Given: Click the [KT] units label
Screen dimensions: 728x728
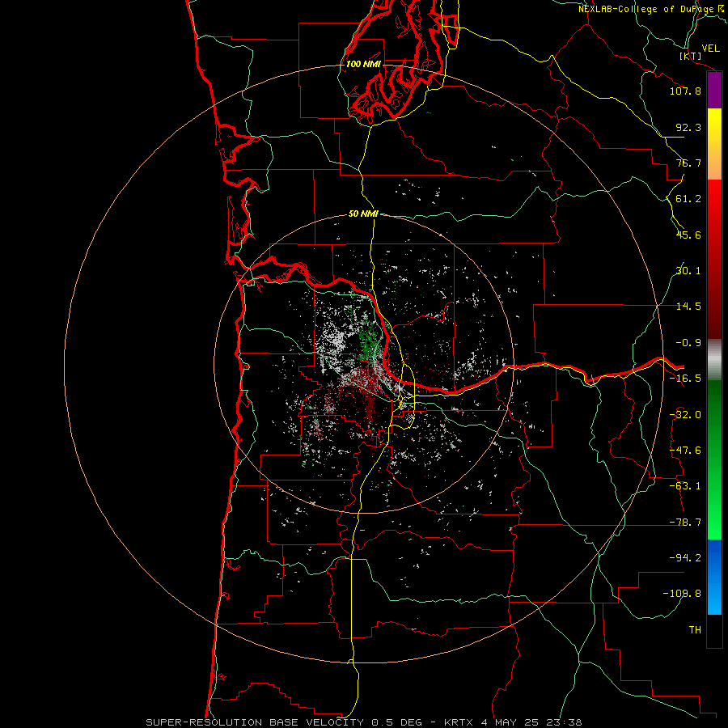Looking at the screenshot, I should 691,56.
